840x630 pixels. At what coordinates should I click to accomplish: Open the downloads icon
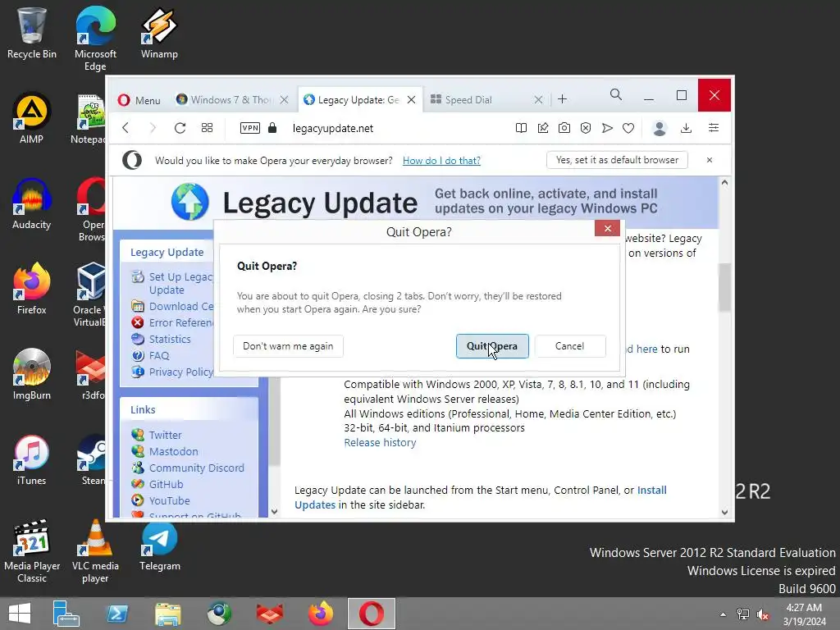click(686, 127)
